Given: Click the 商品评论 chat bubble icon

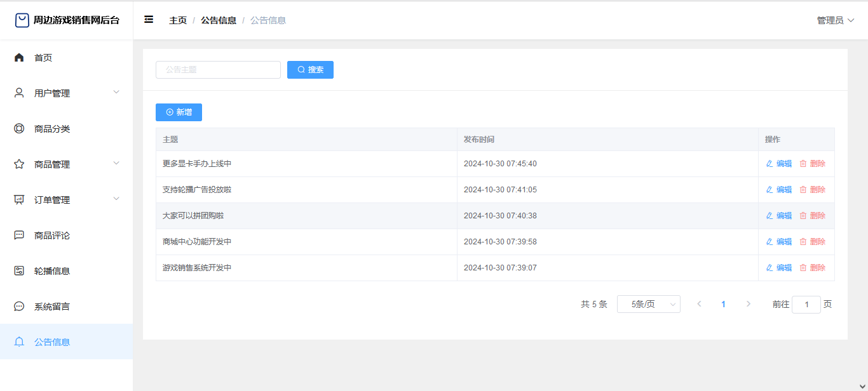Looking at the screenshot, I should (19, 235).
